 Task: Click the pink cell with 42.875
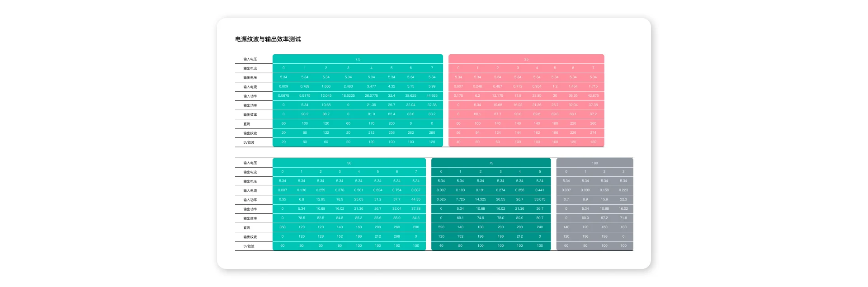click(x=593, y=96)
